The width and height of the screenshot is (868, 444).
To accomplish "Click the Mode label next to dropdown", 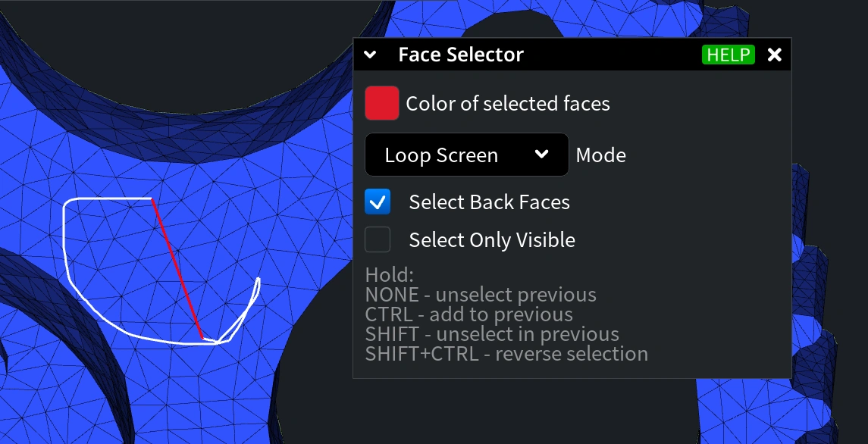I will 600,155.
